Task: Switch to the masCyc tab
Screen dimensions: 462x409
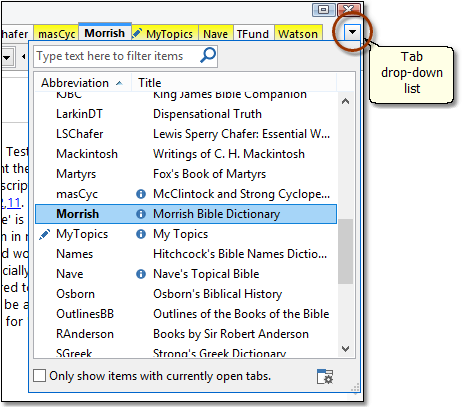Action: (x=56, y=34)
